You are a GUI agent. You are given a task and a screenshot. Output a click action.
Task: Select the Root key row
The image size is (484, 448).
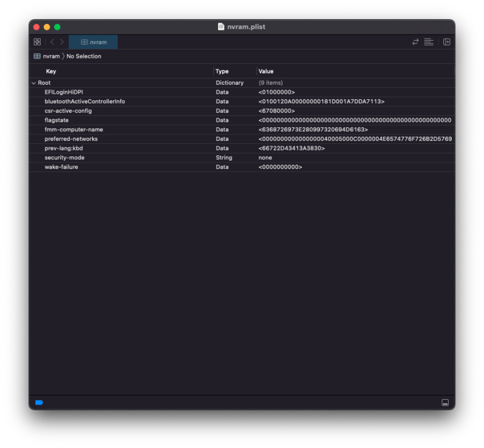(x=44, y=82)
